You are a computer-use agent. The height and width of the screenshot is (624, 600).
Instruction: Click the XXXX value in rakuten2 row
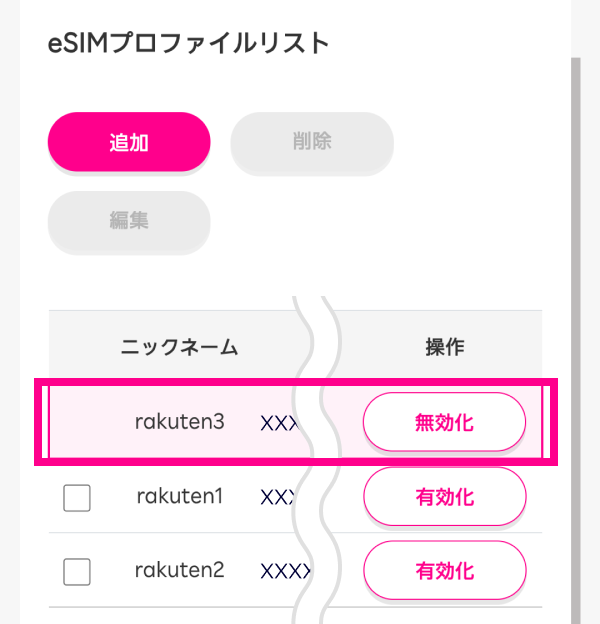coord(283,571)
